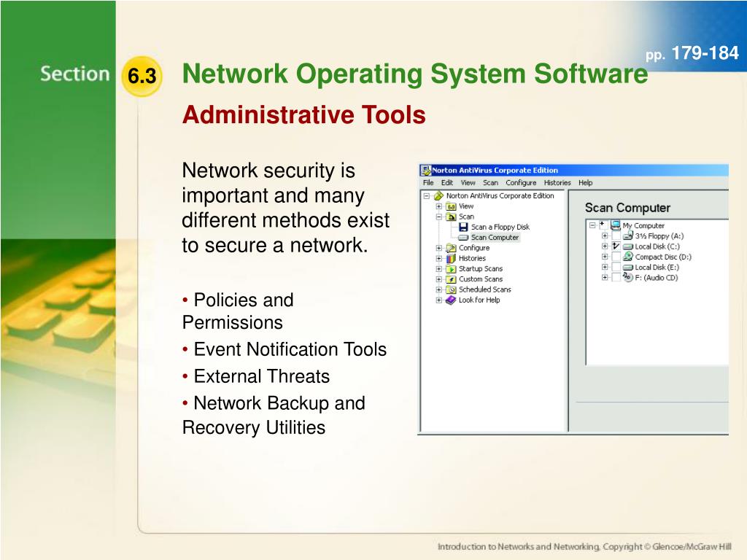Collapse the Scan tree node
The image size is (747, 560).
click(438, 217)
